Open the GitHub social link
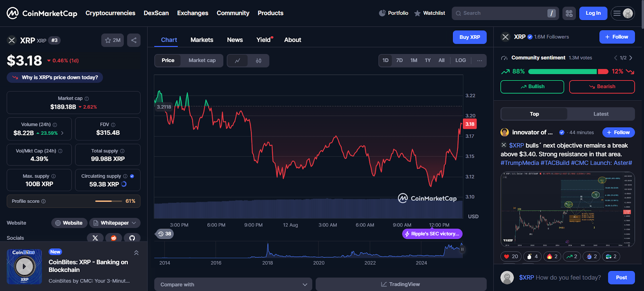644x291 pixels. click(132, 238)
